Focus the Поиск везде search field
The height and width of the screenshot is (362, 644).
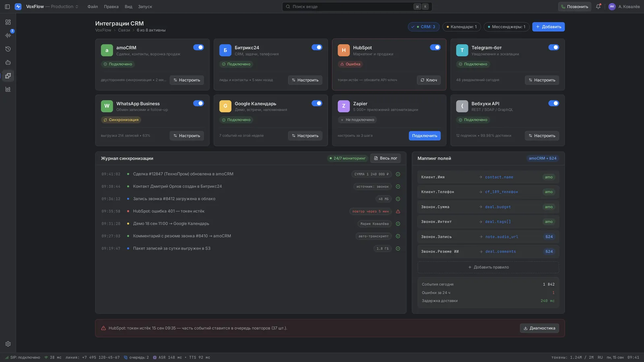[357, 6]
